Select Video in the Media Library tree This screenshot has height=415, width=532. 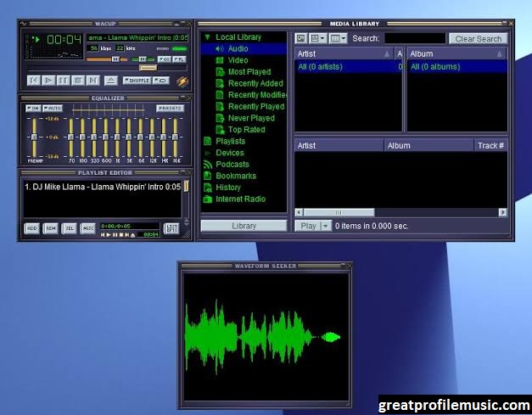click(x=238, y=60)
